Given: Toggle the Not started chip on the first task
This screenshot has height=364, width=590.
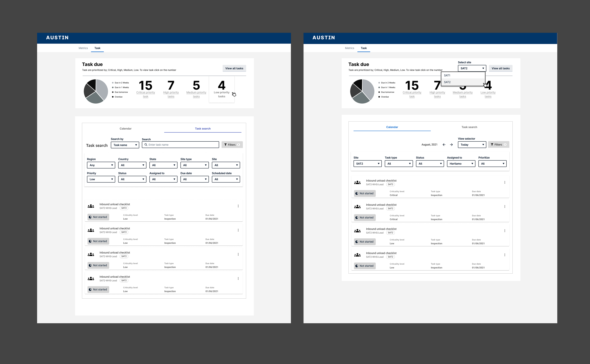Looking at the screenshot, I should (x=98, y=217).
